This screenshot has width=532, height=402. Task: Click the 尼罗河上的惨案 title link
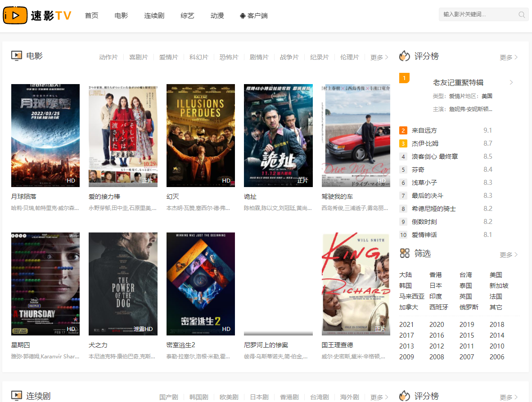[x=266, y=345]
